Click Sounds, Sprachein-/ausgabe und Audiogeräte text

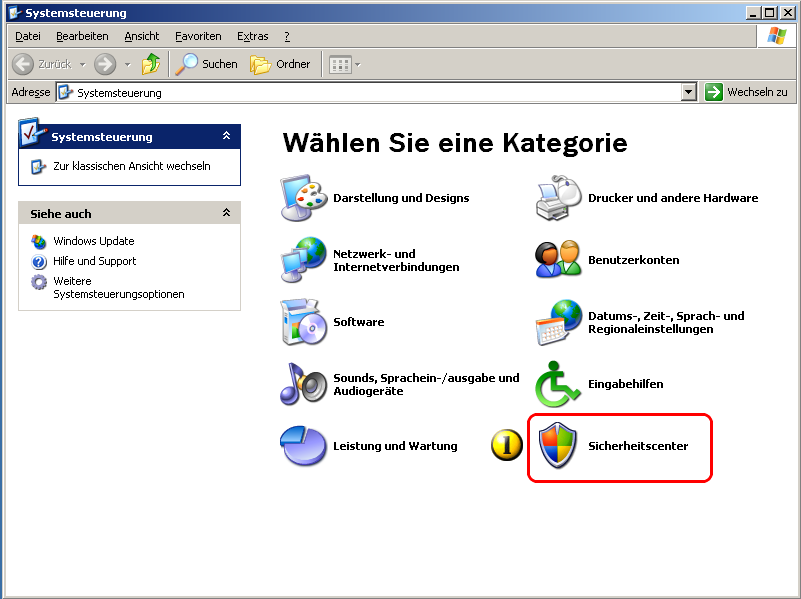point(426,384)
